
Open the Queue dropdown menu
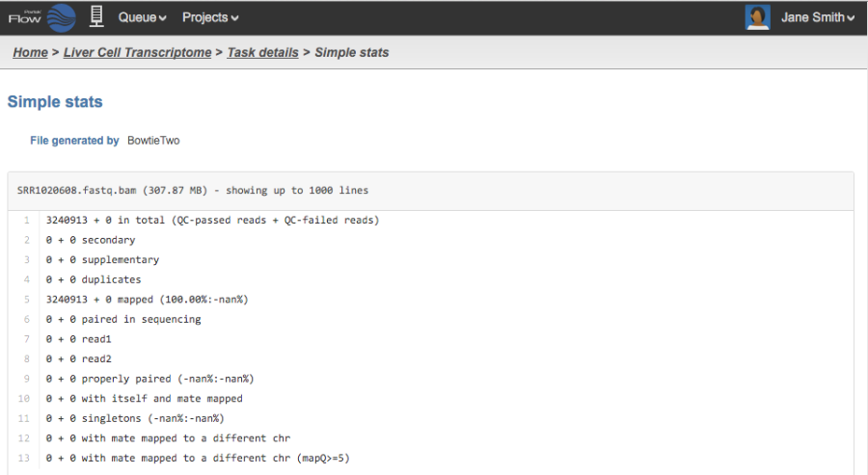[142, 17]
